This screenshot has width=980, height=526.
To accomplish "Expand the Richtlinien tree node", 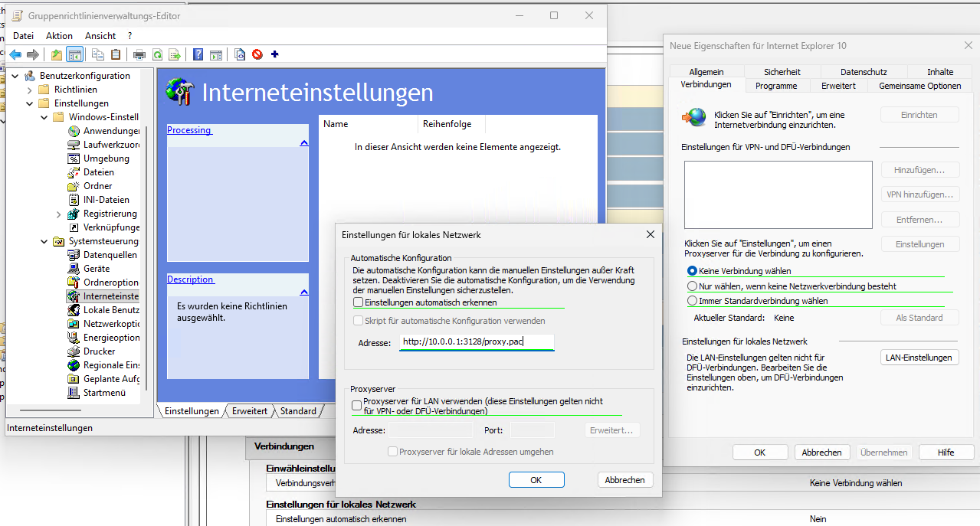I will tap(30, 90).
